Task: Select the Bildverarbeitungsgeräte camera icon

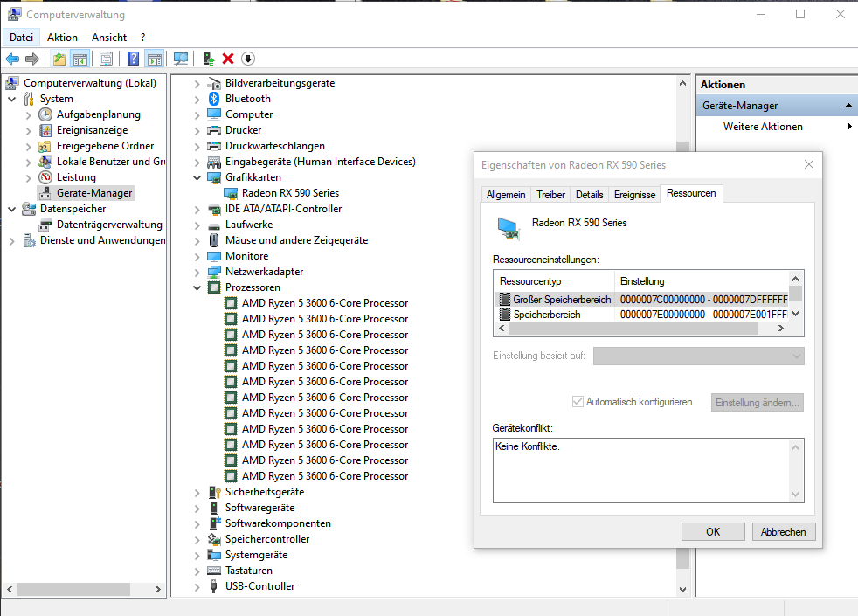Action: click(x=214, y=83)
